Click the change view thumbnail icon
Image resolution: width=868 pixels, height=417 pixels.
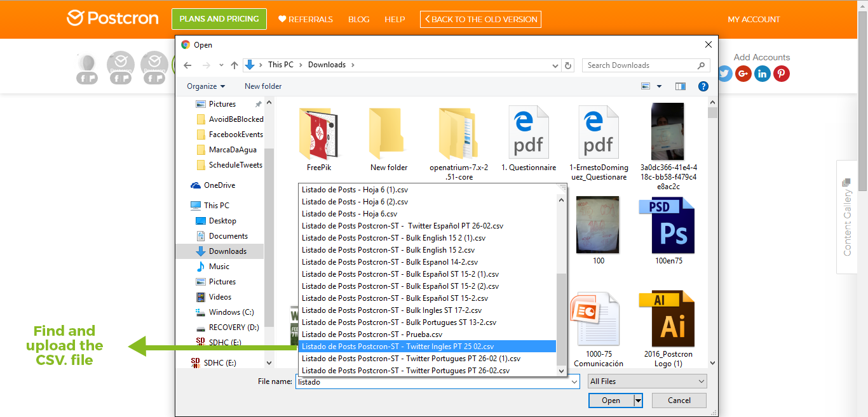[644, 86]
